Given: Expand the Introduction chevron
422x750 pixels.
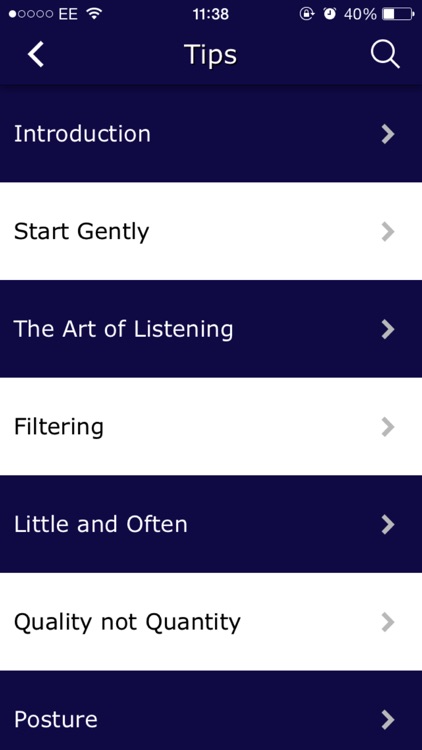Looking at the screenshot, I should (388, 134).
